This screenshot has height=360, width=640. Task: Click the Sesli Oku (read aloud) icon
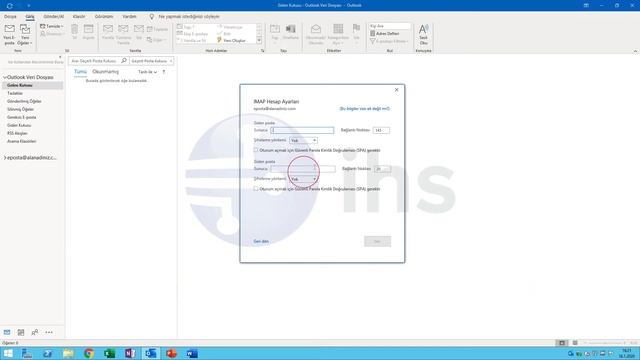(423, 29)
